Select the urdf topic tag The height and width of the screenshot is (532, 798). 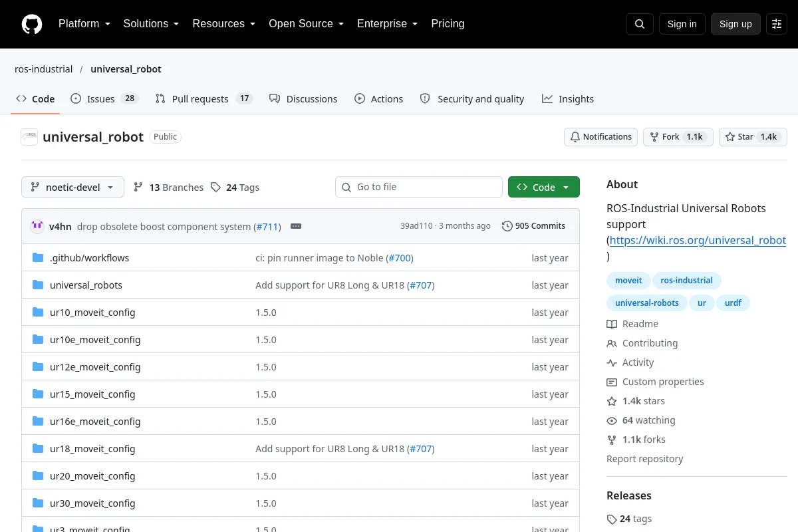(x=733, y=303)
